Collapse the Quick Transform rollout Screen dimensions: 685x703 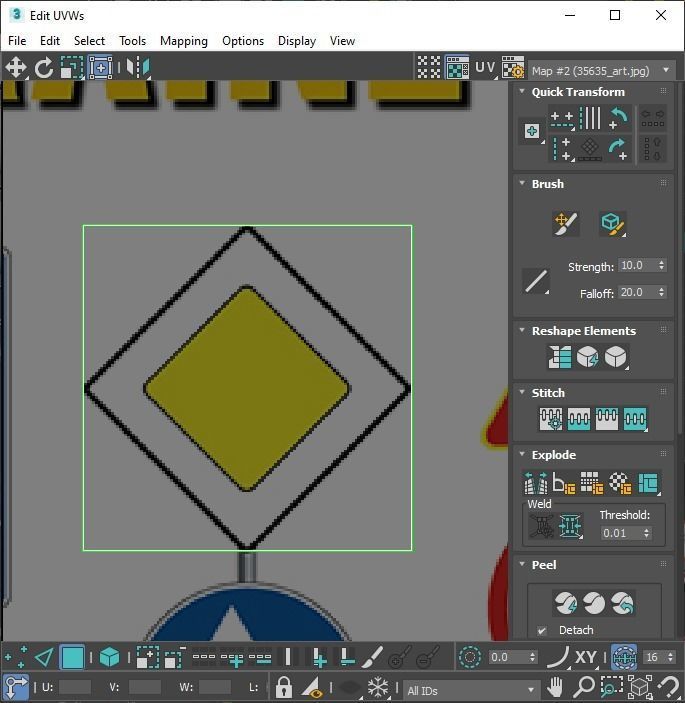click(522, 91)
